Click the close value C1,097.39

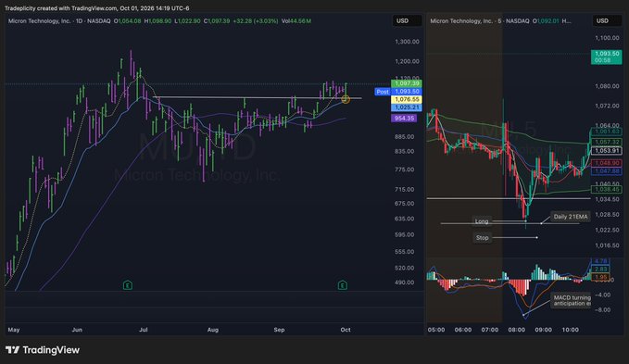point(217,21)
